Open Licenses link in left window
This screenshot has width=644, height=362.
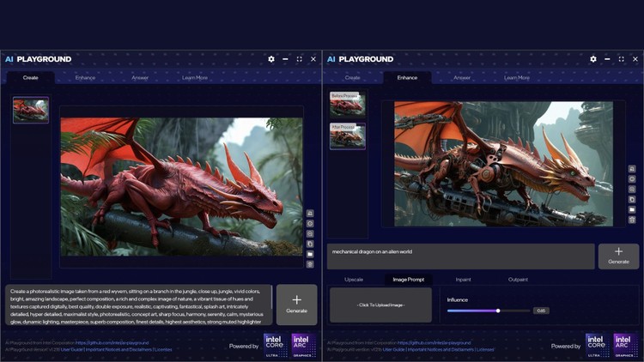pos(163,350)
